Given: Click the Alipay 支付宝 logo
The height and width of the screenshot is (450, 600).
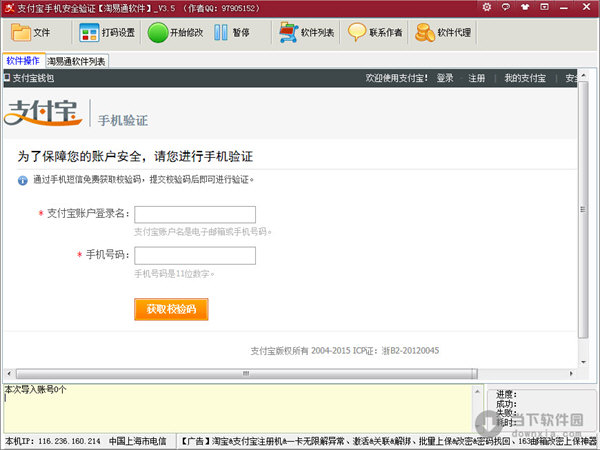Looking at the screenshot, I should coord(43,112).
